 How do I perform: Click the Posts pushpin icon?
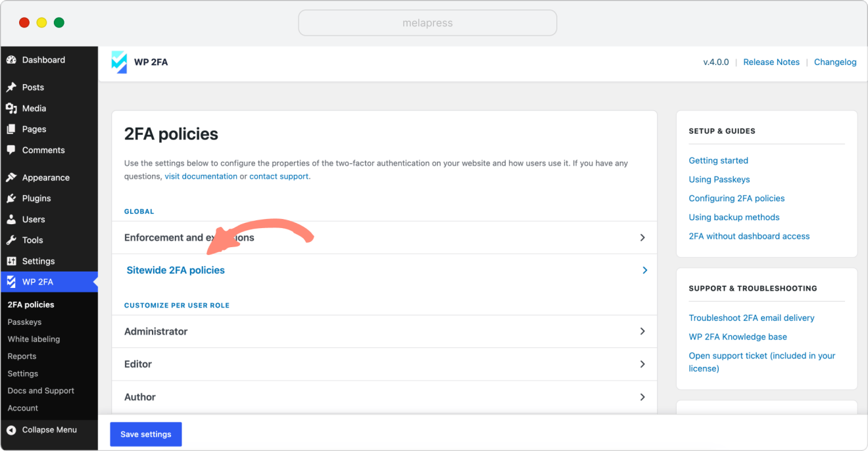tap(11, 87)
